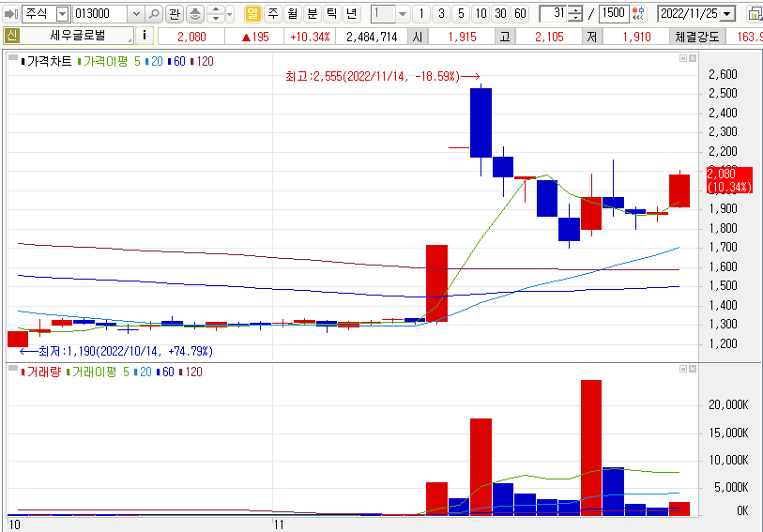Click the 최저:1,190 low annotation

click(x=115, y=351)
